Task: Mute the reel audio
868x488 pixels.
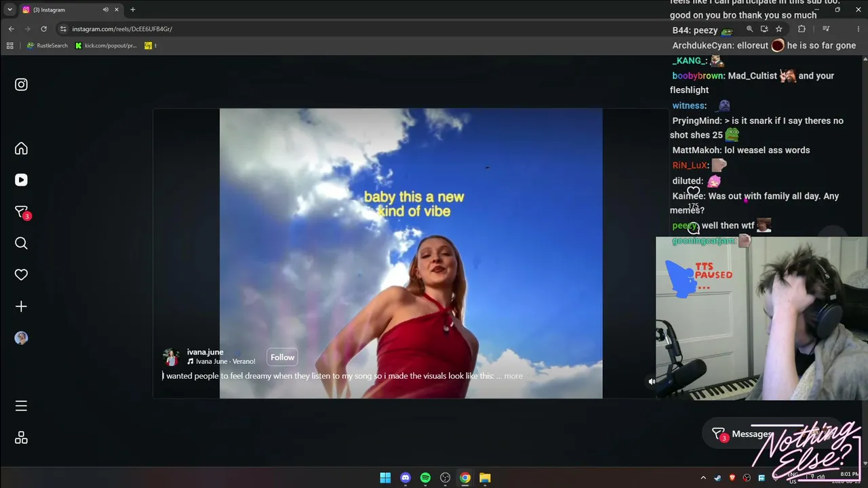Action: tap(652, 382)
